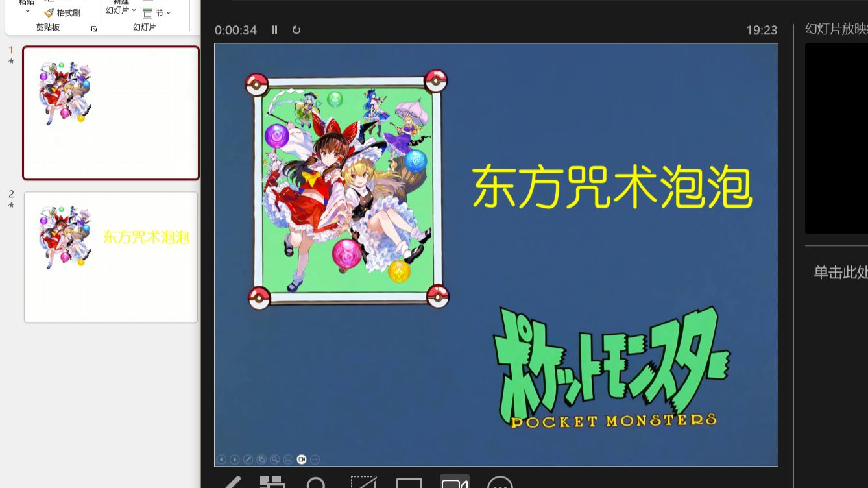Click the large zoom magnifier button
The image size is (868, 488).
(317, 483)
